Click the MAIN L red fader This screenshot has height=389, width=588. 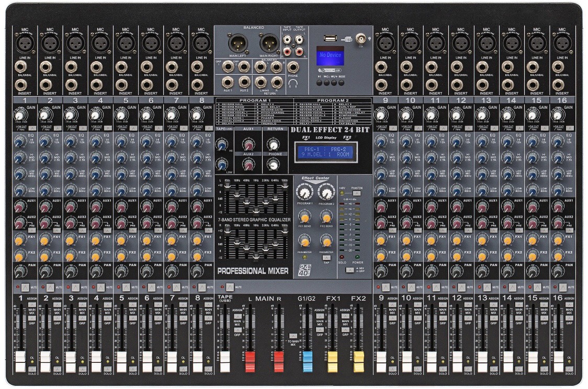tap(250, 362)
